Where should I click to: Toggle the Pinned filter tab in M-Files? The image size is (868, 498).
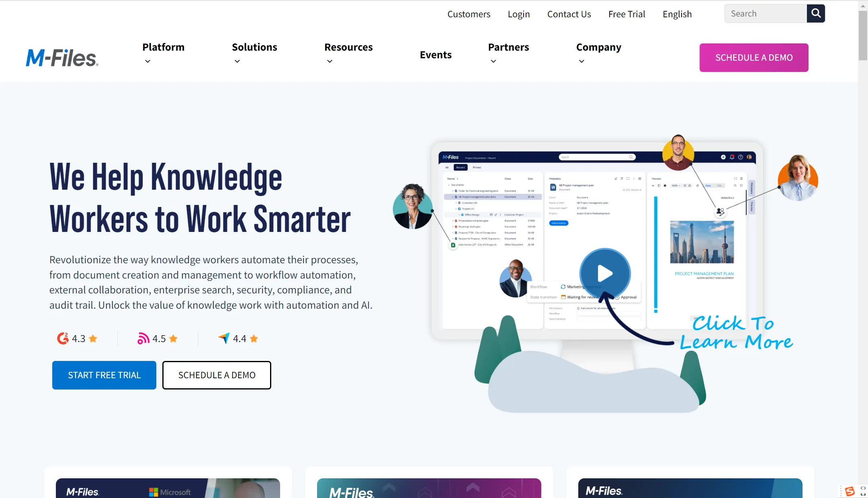click(x=477, y=168)
